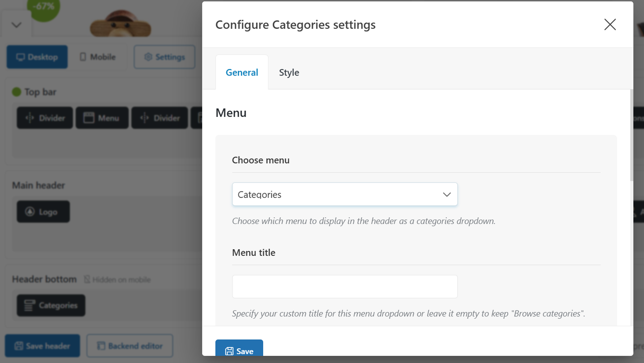Click the dialog's vertical scrollbar
This screenshot has width=644, height=363.
(631, 136)
